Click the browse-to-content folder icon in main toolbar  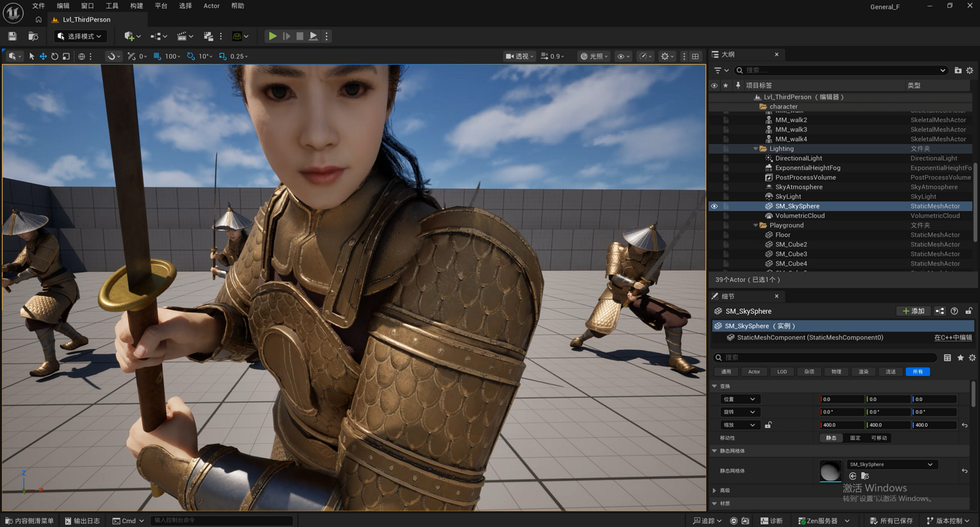pyautogui.click(x=33, y=37)
